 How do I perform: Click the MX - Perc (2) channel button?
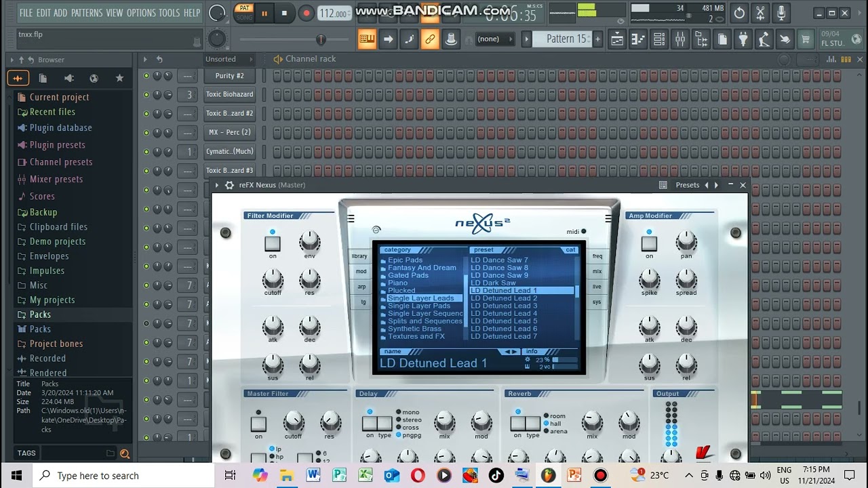(229, 133)
